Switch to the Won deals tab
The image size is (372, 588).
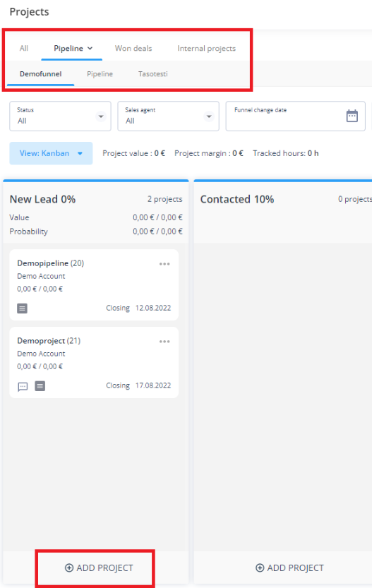coord(133,49)
